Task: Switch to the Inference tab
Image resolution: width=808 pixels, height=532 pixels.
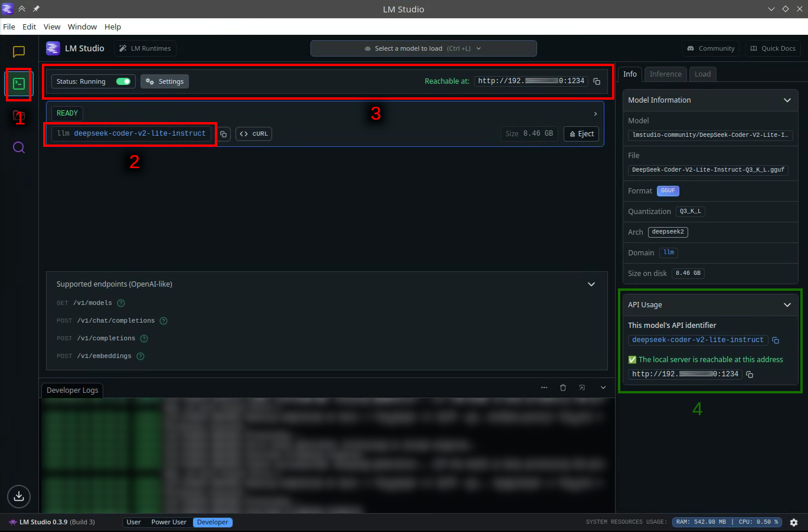Action: (666, 74)
